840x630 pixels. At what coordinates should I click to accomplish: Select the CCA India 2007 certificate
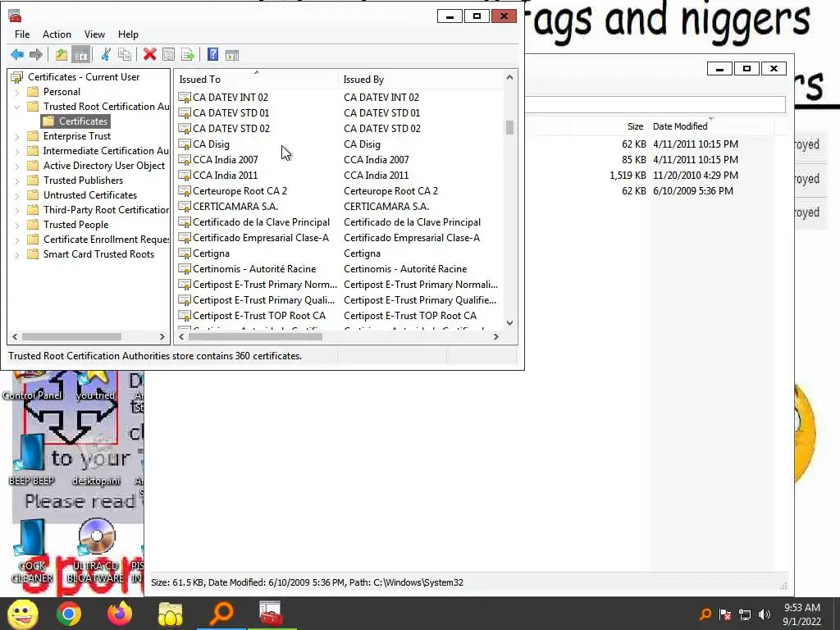pyautogui.click(x=225, y=160)
